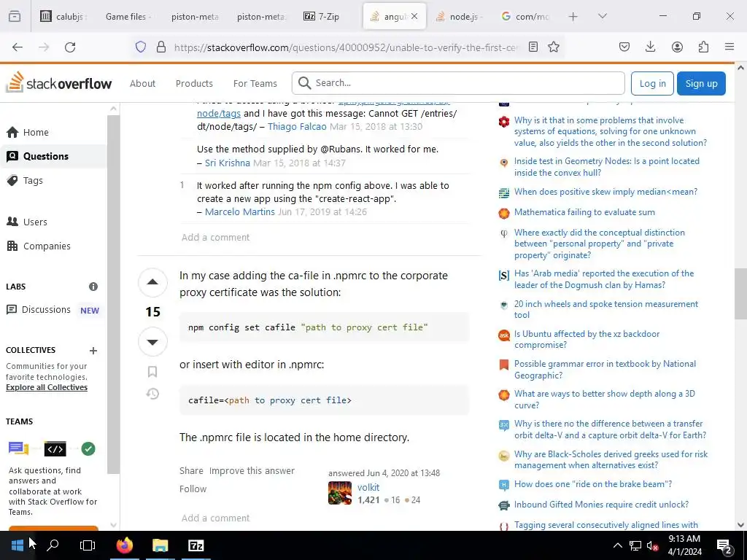Image resolution: width=747 pixels, height=560 pixels.
Task: Follow Explore all Collectives link
Action: (47, 387)
